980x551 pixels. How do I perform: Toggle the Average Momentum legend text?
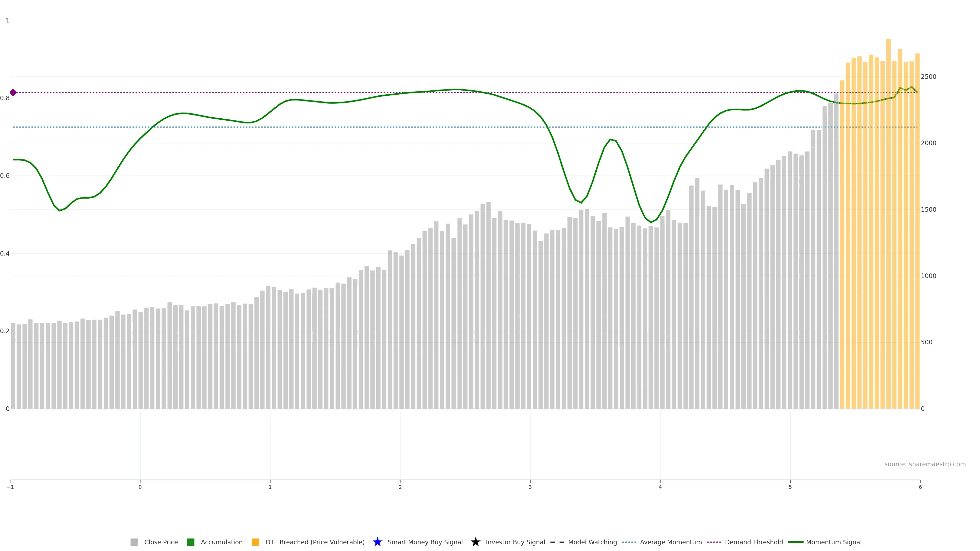pyautogui.click(x=671, y=542)
